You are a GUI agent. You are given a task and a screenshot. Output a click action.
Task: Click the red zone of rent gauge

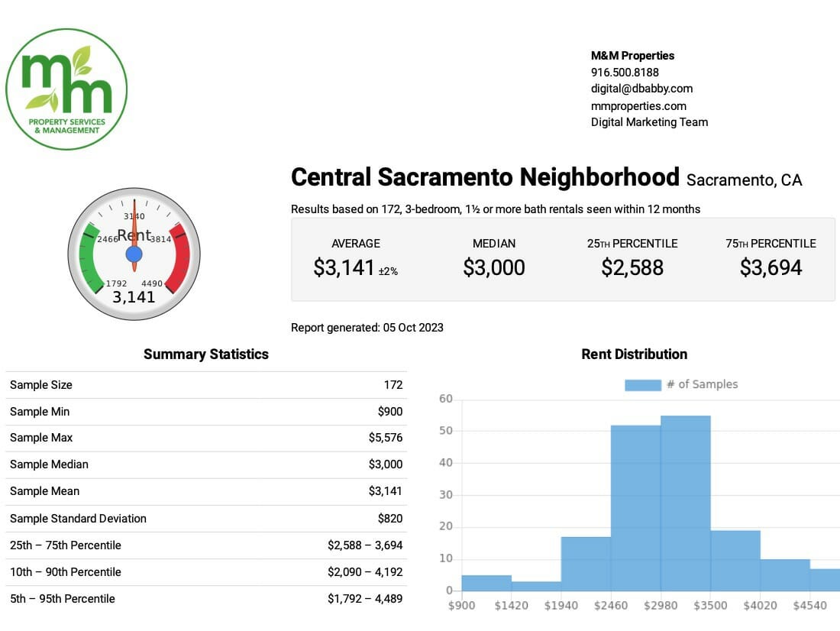[180, 256]
